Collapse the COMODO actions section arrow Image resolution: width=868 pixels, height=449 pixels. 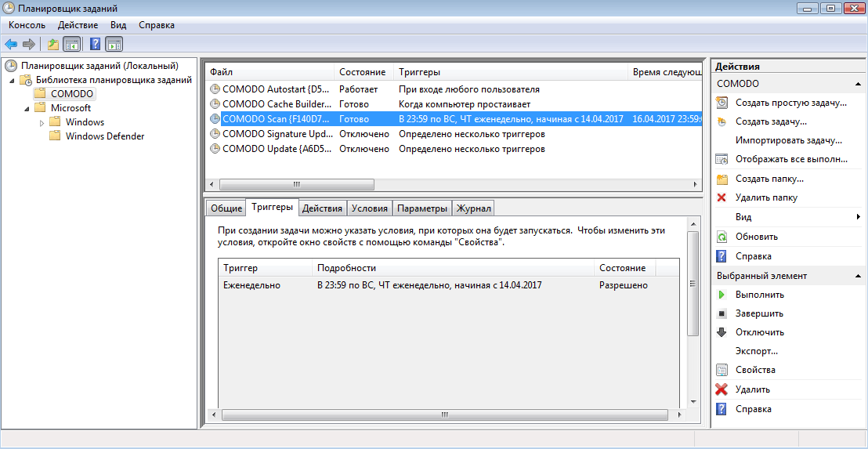858,84
